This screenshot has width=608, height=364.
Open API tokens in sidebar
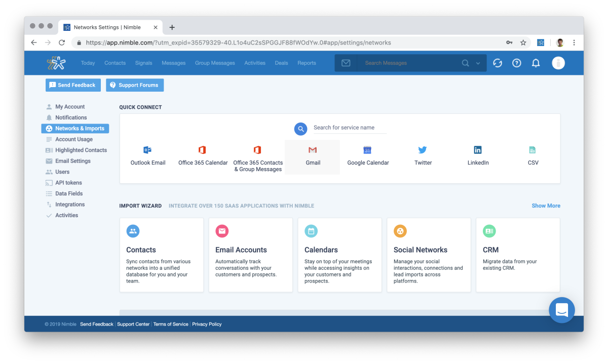(x=68, y=183)
